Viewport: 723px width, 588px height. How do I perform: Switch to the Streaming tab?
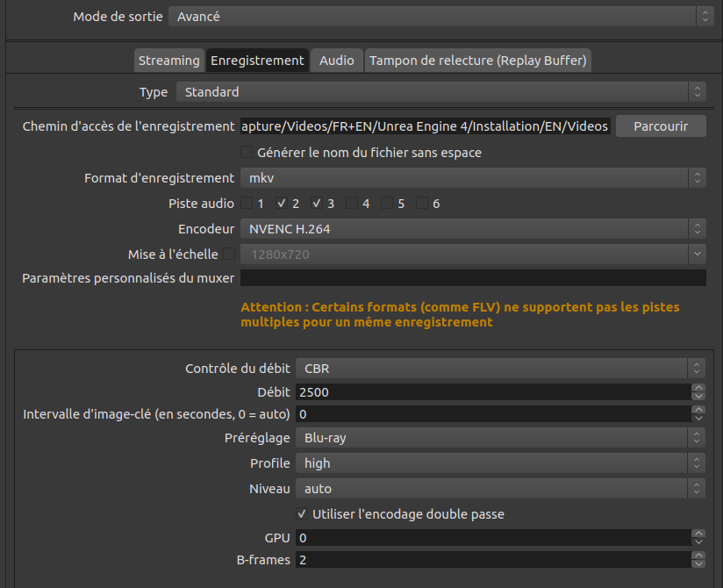(168, 61)
